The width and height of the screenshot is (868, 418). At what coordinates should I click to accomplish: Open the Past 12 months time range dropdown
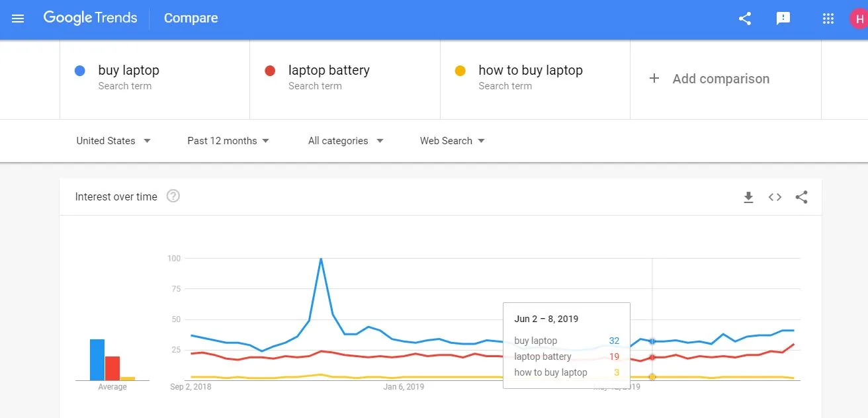point(228,140)
